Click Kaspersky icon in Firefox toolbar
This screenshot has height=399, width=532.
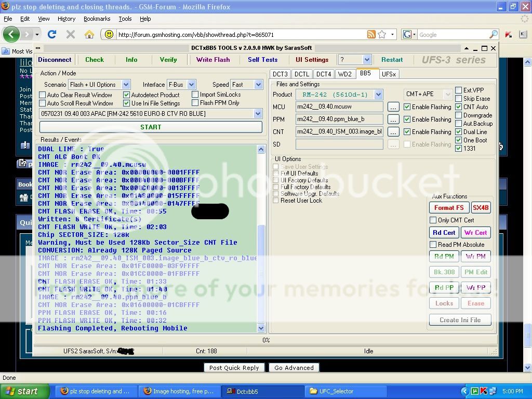pyautogui.click(x=508, y=34)
